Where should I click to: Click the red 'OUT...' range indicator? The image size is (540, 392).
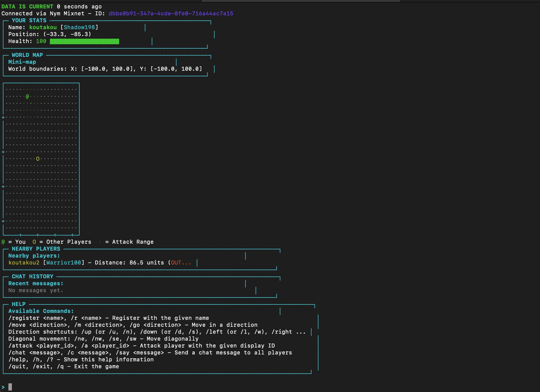[181, 263]
